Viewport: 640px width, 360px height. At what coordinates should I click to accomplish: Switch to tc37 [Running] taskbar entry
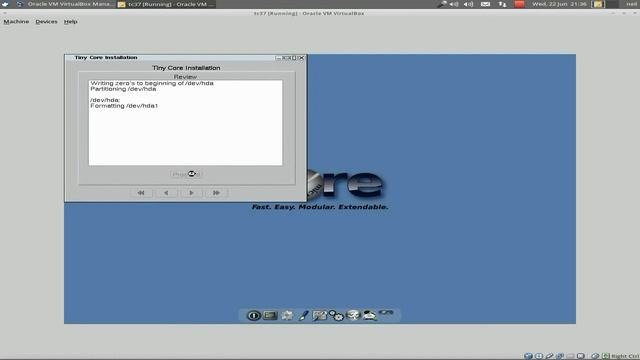tap(166, 4)
